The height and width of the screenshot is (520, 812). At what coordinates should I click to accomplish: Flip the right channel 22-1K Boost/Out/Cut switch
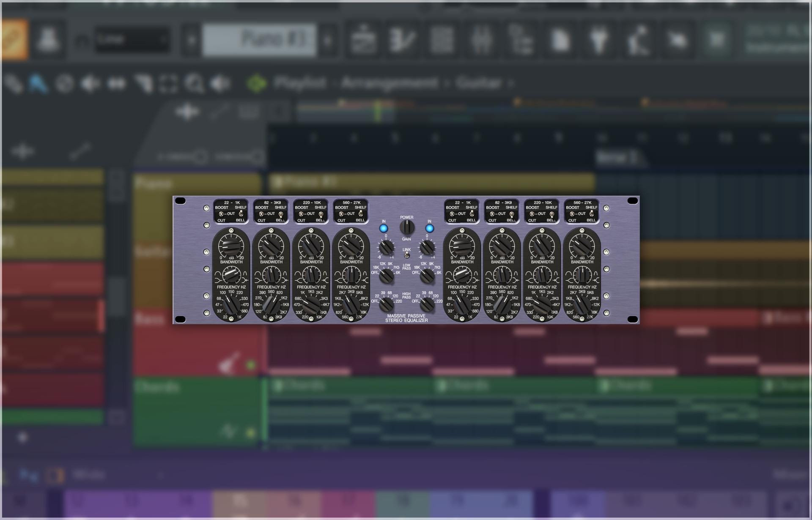click(452, 214)
